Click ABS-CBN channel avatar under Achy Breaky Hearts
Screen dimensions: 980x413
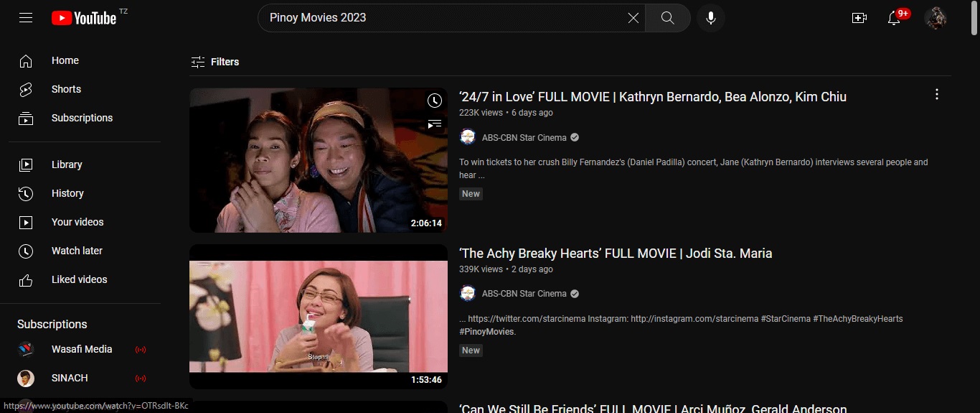point(468,294)
